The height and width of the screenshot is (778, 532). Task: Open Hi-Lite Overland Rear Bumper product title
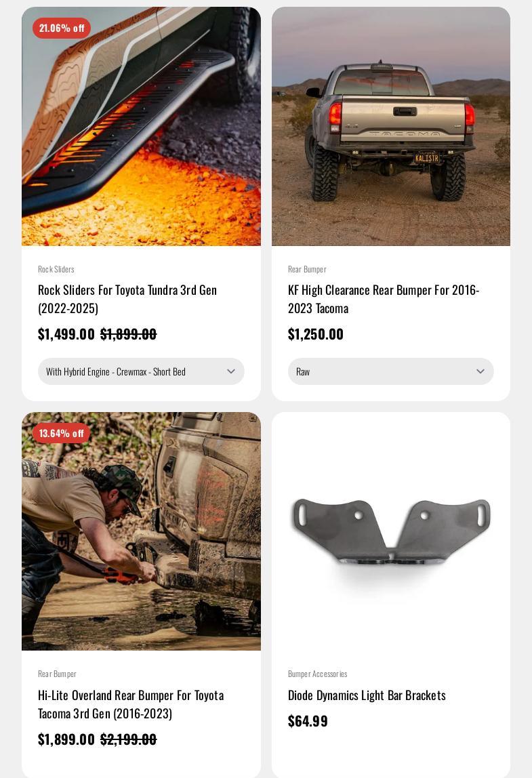[131, 704]
